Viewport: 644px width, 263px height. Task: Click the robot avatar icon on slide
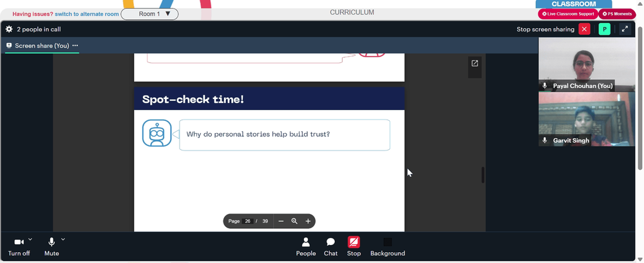point(157,133)
